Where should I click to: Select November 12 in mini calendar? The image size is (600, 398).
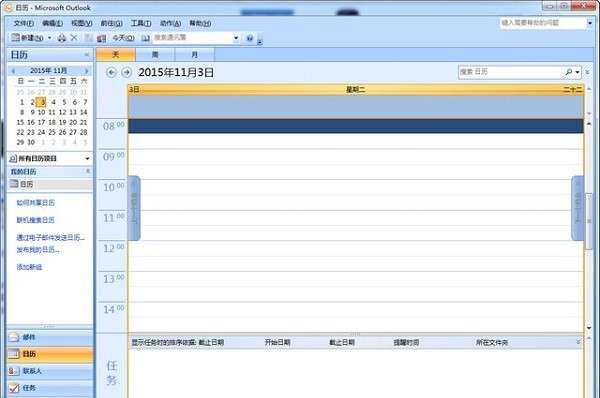62,112
